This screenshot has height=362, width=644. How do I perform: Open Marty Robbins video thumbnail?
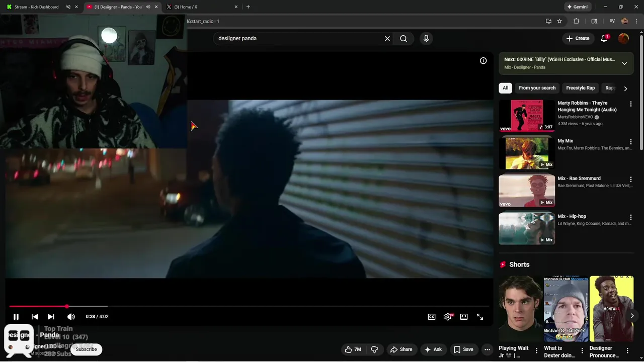[x=527, y=116]
